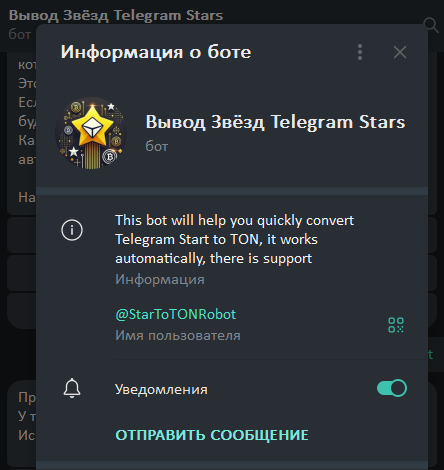The image size is (444, 470).
Task: Click the bot name beside the avatar
Action: point(275,122)
